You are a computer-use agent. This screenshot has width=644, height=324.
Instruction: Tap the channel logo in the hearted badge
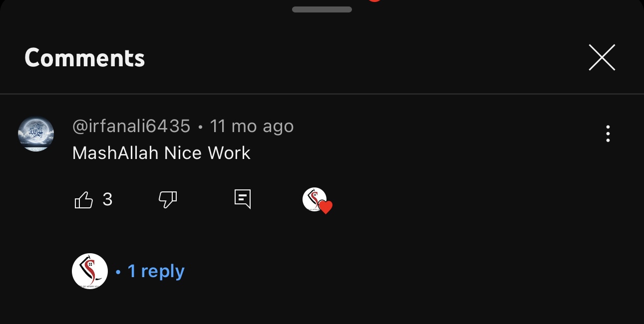pyautogui.click(x=313, y=198)
